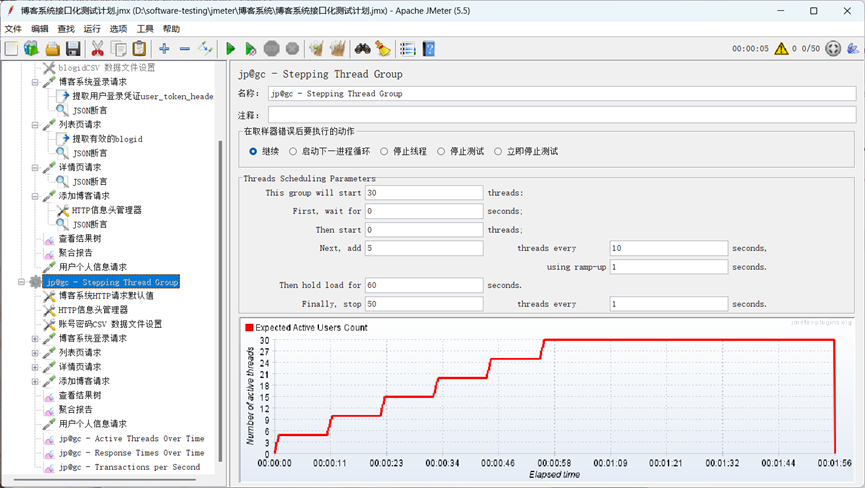Open the 运行 menu
The height and width of the screenshot is (488, 865).
pos(92,29)
